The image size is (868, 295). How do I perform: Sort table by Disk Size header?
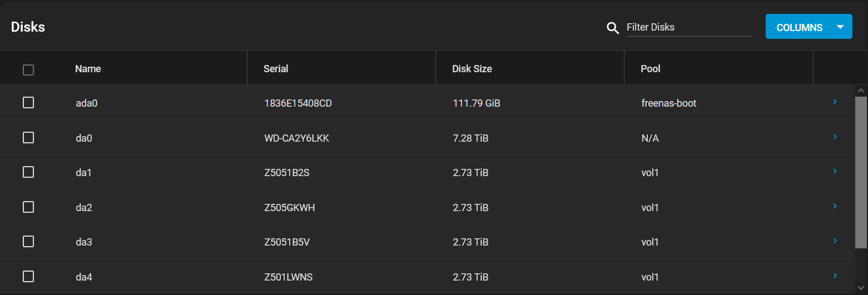coord(472,69)
